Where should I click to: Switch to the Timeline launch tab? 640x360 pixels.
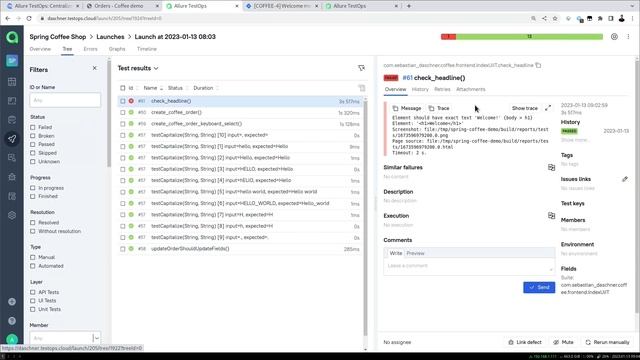pyautogui.click(x=147, y=49)
